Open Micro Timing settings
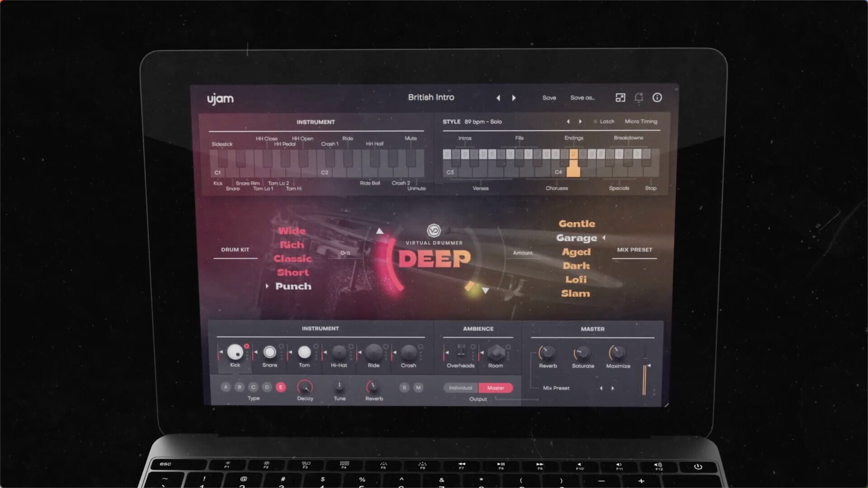This screenshot has width=868, height=488. pyautogui.click(x=641, y=122)
